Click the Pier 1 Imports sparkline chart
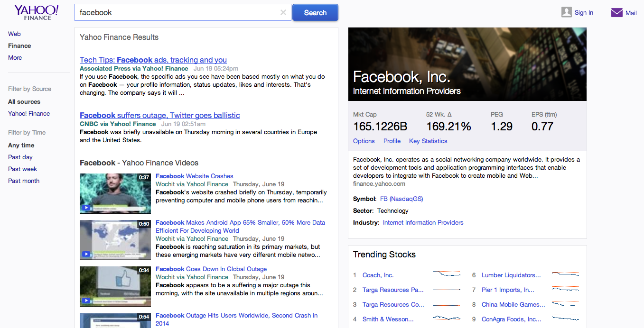Image resolution: width=644 pixels, height=328 pixels. 565,288
